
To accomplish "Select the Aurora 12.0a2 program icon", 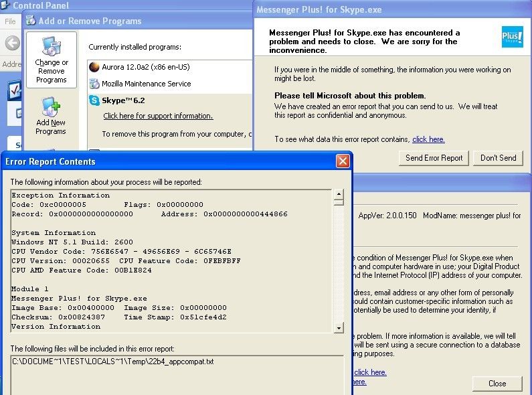I will coord(94,67).
